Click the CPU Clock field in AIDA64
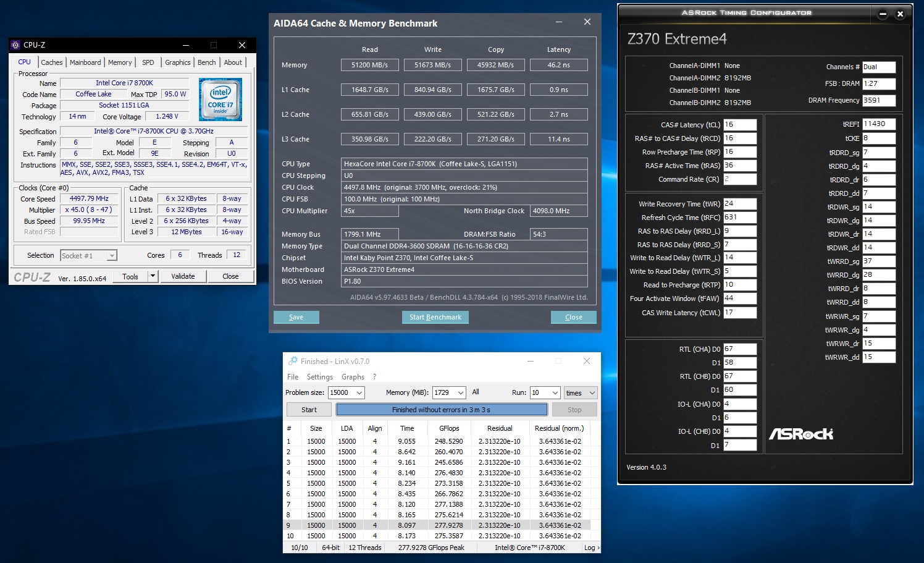Screen dimensions: 924x563 [464, 187]
